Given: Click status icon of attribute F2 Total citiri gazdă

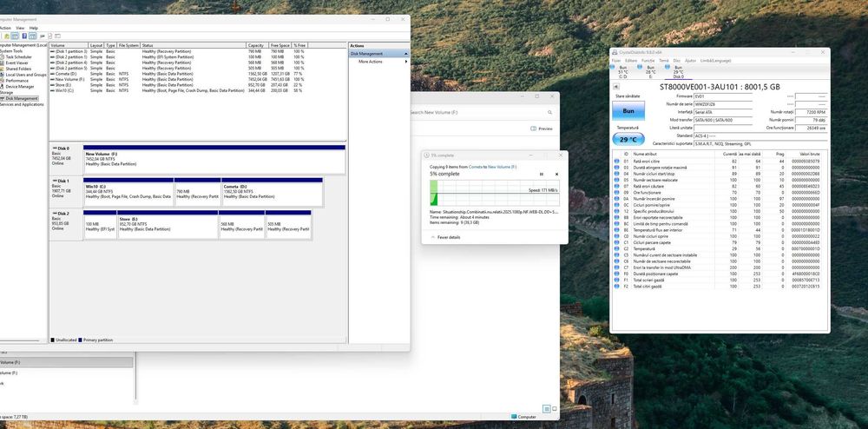Looking at the screenshot, I should pos(616,287).
